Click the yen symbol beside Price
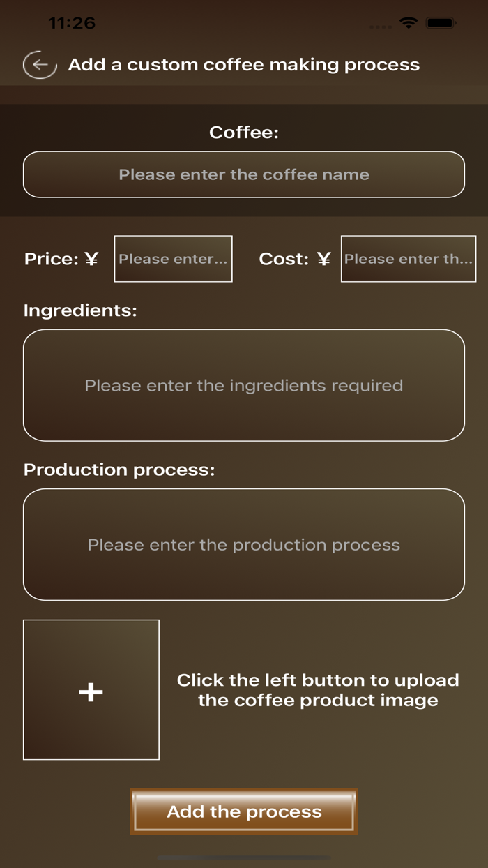This screenshot has width=488, height=868. pos(91,260)
